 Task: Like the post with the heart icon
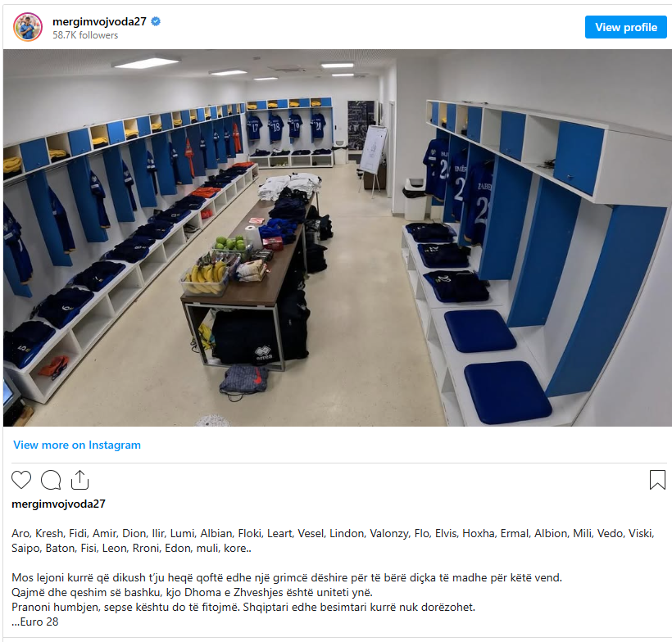21,480
